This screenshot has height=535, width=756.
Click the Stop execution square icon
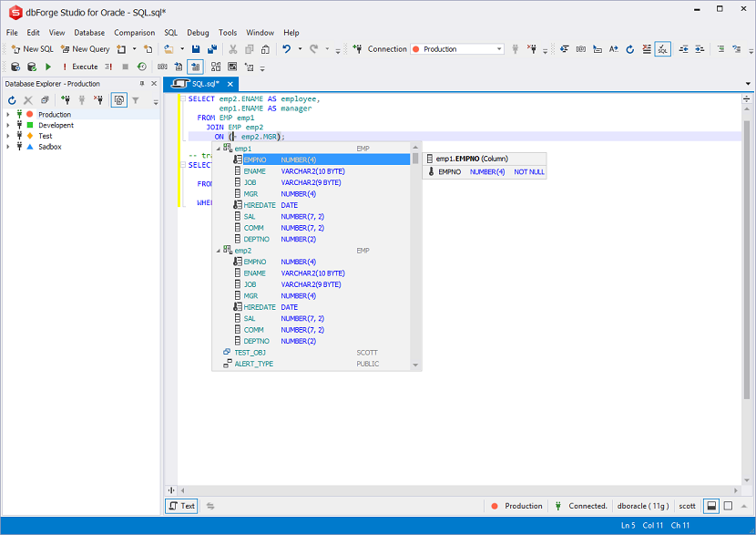tap(126, 67)
